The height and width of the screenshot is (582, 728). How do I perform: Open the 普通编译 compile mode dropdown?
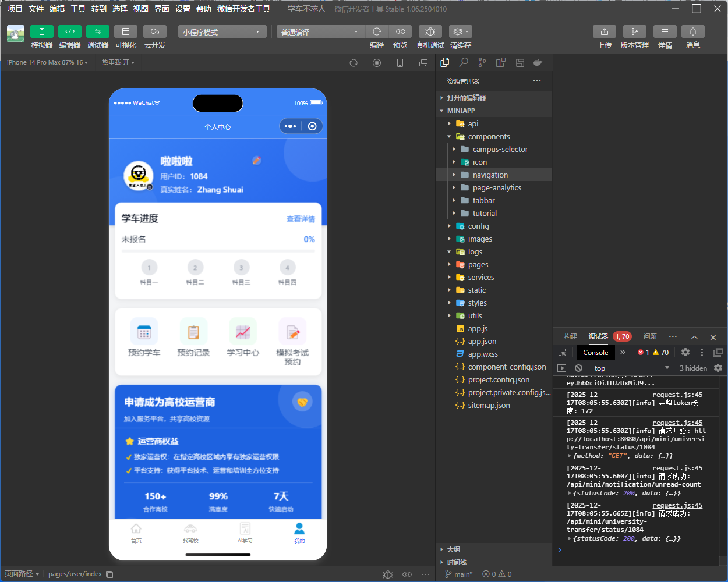coord(320,31)
